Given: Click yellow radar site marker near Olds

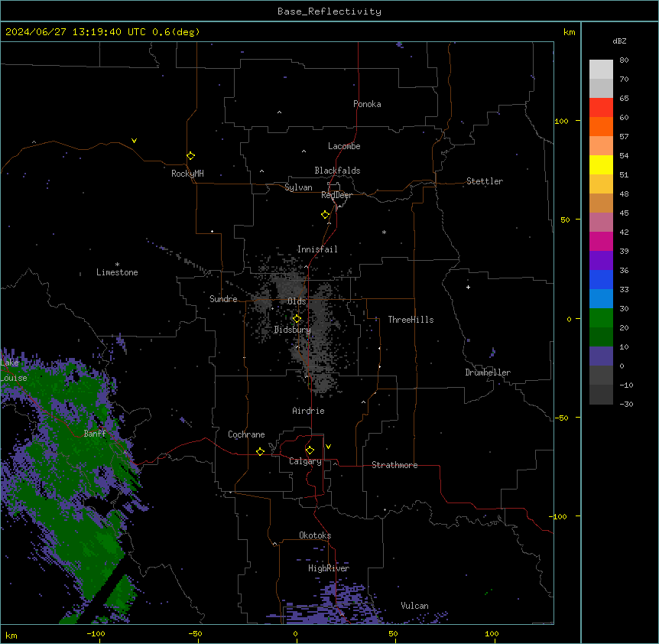Looking at the screenshot, I should click(297, 319).
